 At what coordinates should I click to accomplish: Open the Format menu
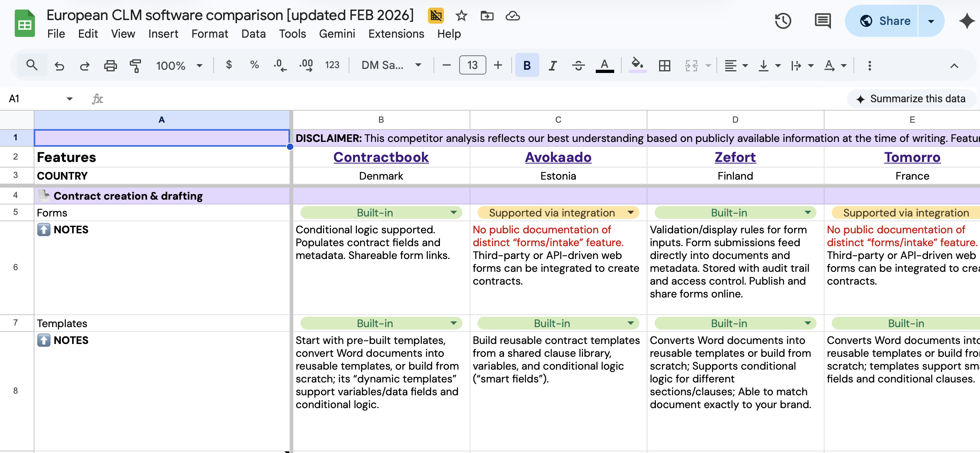(210, 34)
